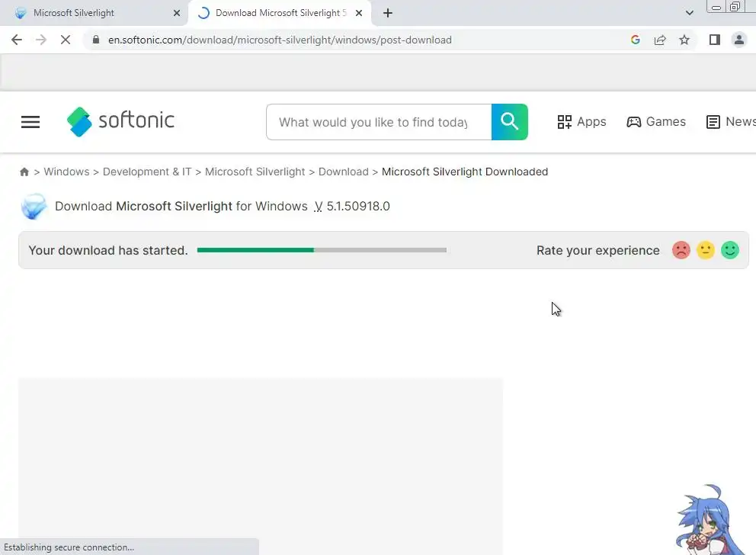Rate experience with green happy face
The width and height of the screenshot is (756, 555).
pos(730,250)
